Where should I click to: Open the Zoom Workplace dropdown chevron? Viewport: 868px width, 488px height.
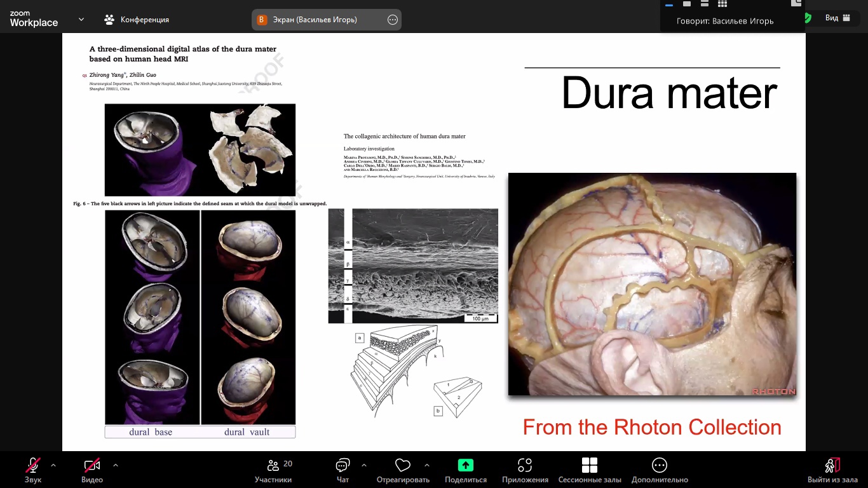pyautogui.click(x=81, y=20)
